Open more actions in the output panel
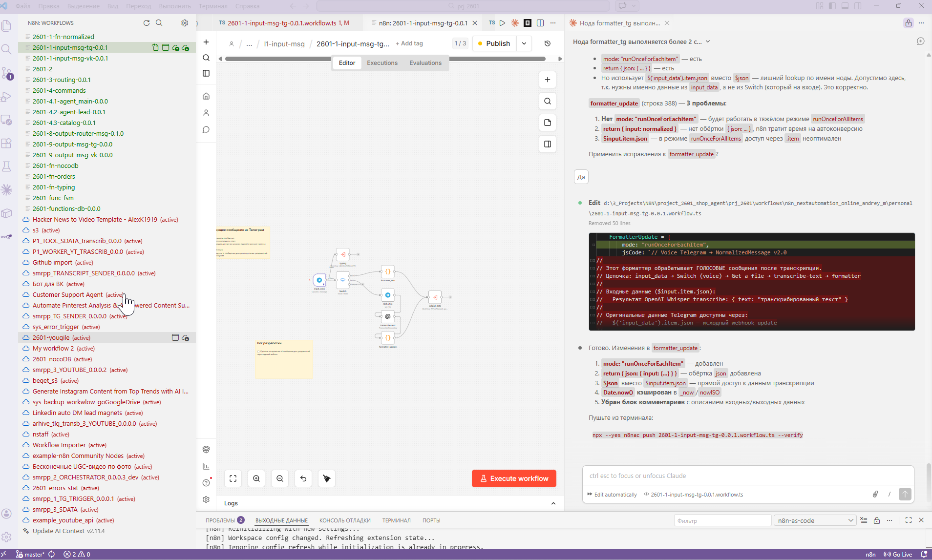 coord(890,520)
